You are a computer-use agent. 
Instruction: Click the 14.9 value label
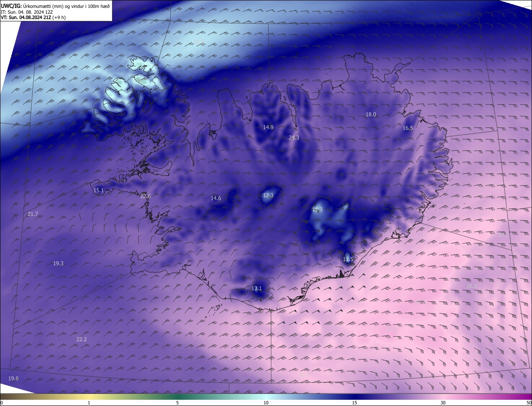[268, 127]
